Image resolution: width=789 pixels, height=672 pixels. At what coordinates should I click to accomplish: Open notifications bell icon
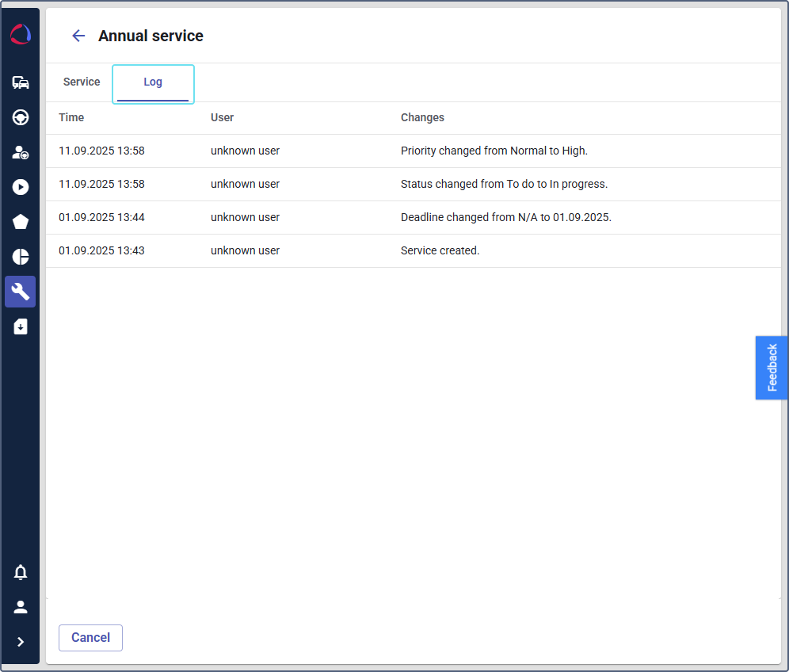[21, 572]
